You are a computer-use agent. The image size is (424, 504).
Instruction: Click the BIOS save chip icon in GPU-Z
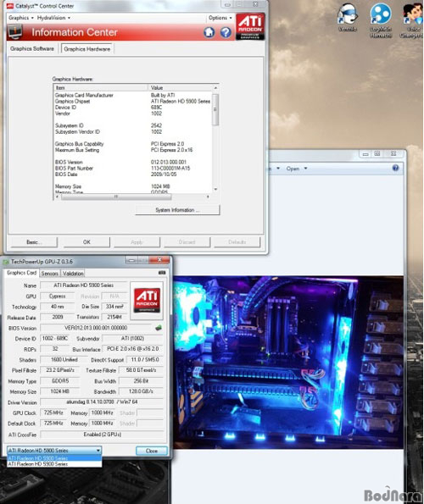[x=159, y=328]
